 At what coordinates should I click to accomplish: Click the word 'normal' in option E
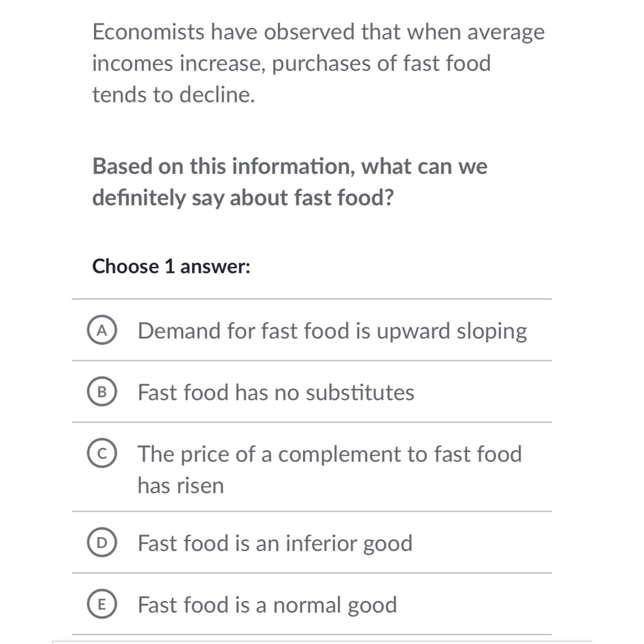[x=307, y=605]
